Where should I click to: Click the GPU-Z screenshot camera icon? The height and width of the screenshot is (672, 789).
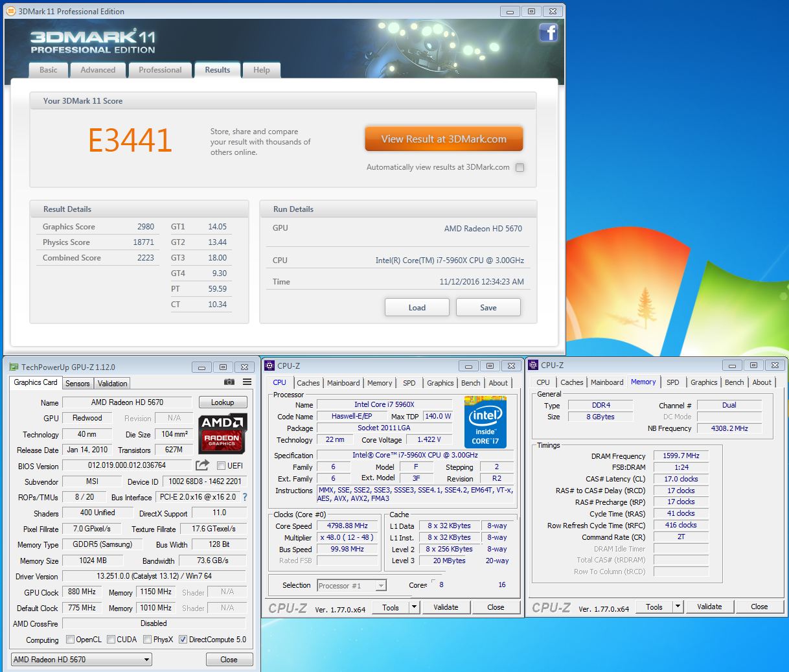pos(229,382)
